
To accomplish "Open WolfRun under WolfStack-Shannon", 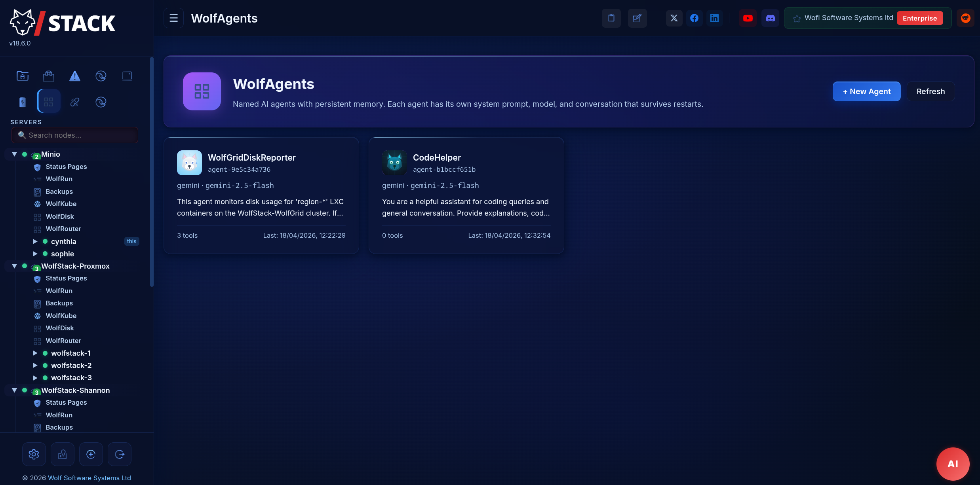I will pos(59,415).
